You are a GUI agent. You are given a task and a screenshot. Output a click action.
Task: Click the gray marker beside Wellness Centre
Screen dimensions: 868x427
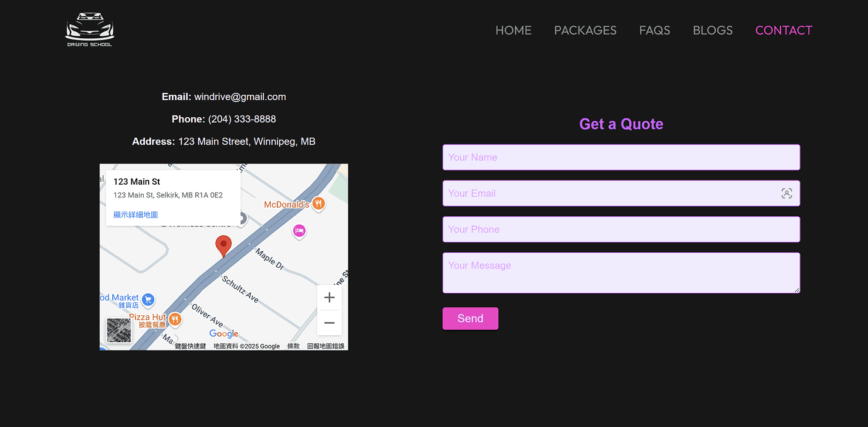242,220
